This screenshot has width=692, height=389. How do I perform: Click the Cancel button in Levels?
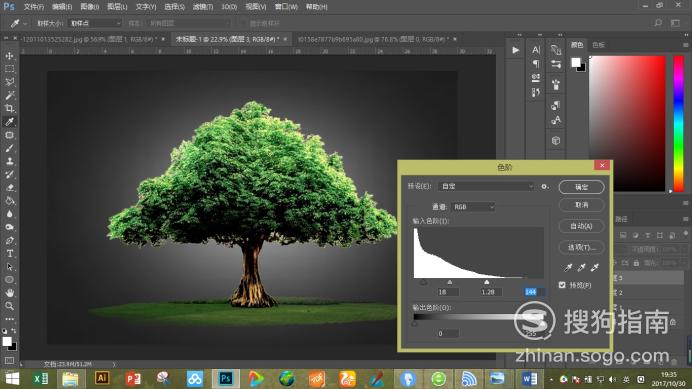click(x=581, y=205)
